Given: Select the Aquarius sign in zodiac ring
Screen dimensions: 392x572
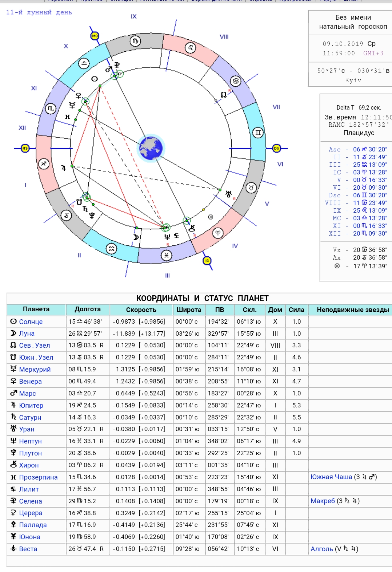Looking at the screenshot, I should (x=111, y=249).
